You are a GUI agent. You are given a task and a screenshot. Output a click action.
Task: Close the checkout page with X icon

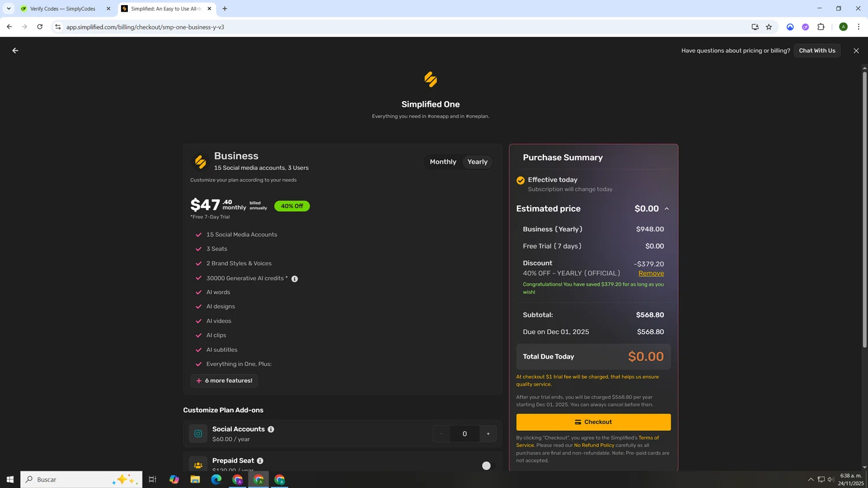856,50
